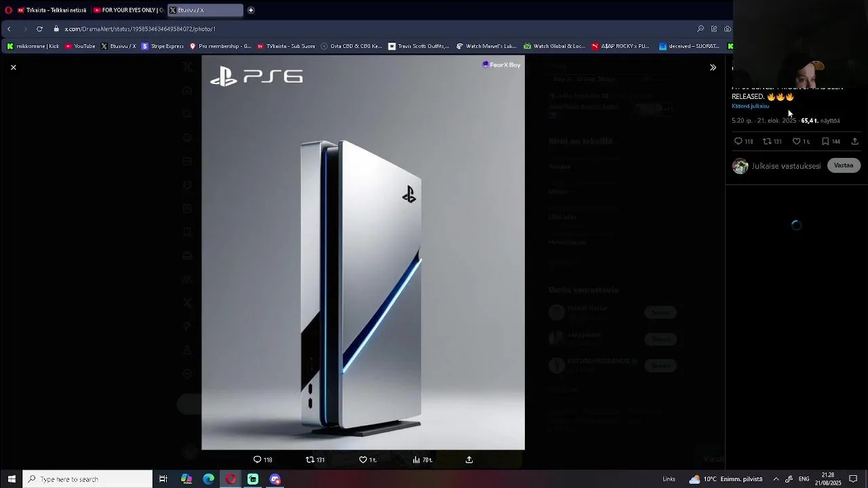Open Discord from the taskbar
This screenshot has height=488, width=868.
point(275,479)
